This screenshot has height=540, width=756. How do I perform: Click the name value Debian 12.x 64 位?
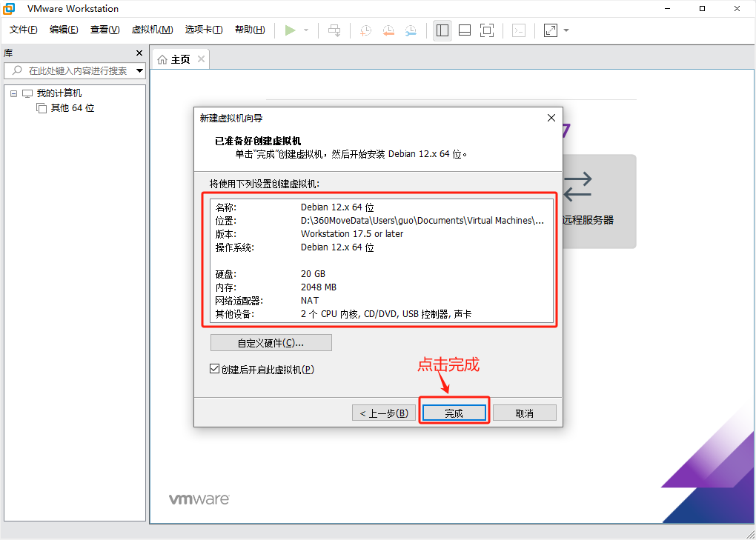(x=337, y=207)
